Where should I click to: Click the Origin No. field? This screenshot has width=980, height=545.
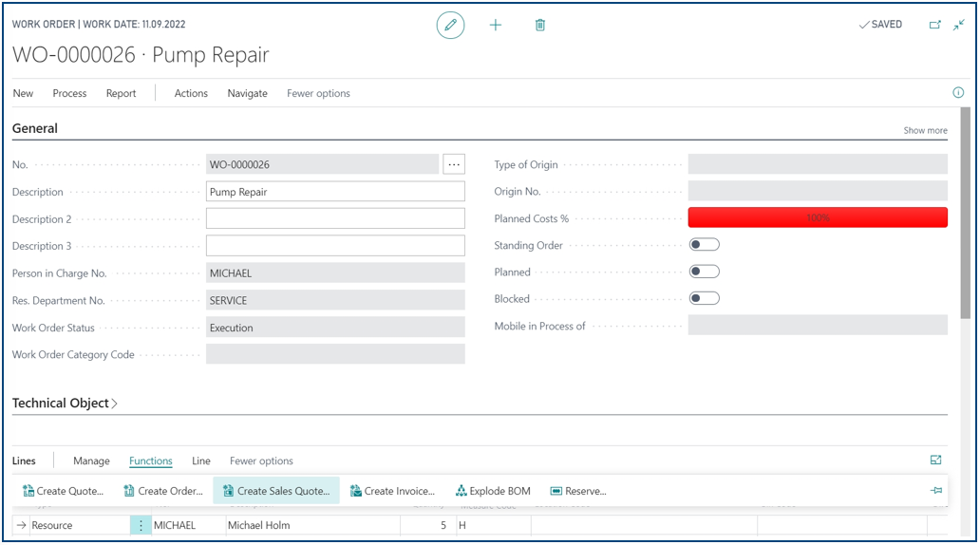[818, 191]
